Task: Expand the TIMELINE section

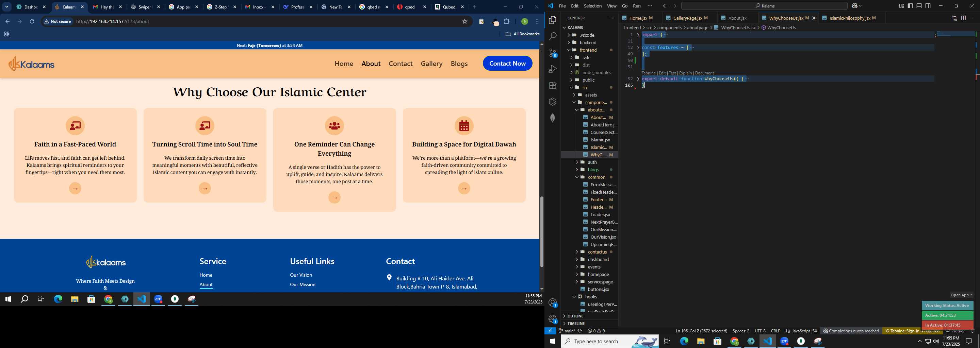Action: [x=589, y=324]
